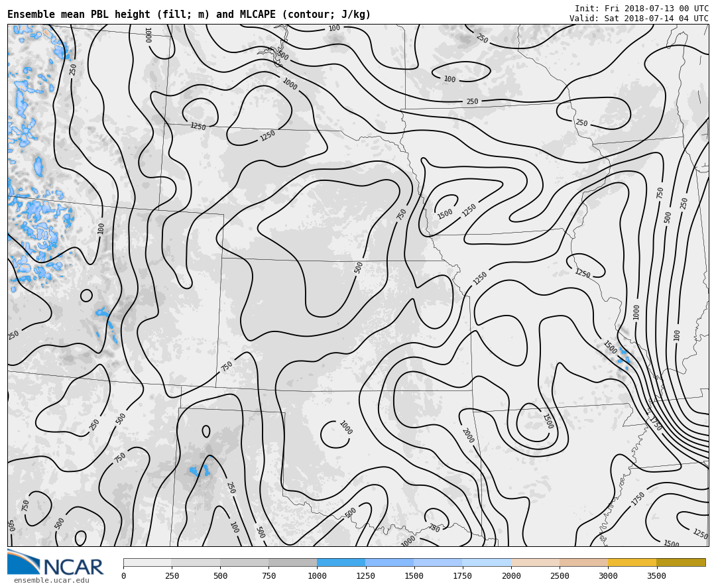This screenshot has height=588, width=716.
Task: Pick the lightest gray 0–250 colorbar swatch
Action: (x=147, y=562)
